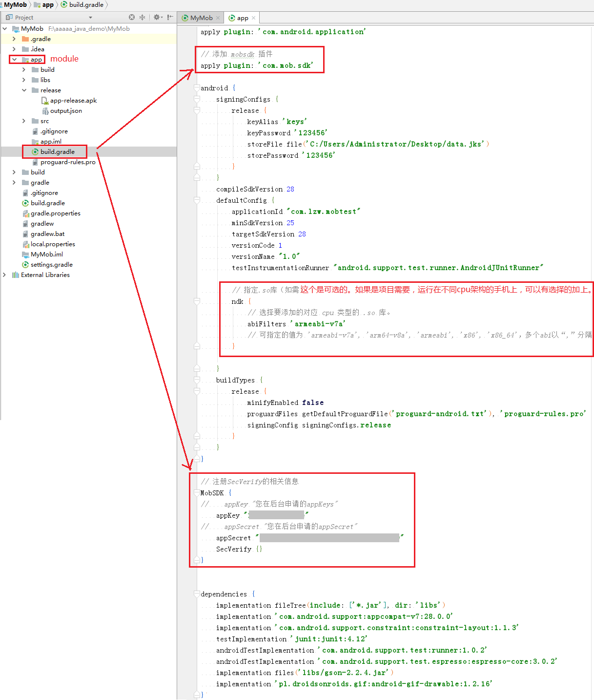This screenshot has height=700, width=594.
Task: Click the scroll-from-source target icon
Action: [x=132, y=17]
